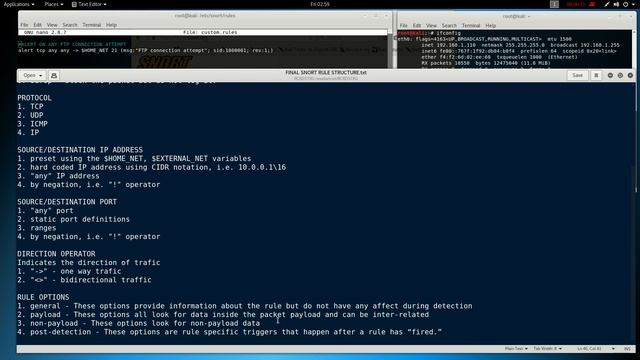Open Help menu in nano terminal window
Viewport: 640px width, 360px height.
[111, 25]
